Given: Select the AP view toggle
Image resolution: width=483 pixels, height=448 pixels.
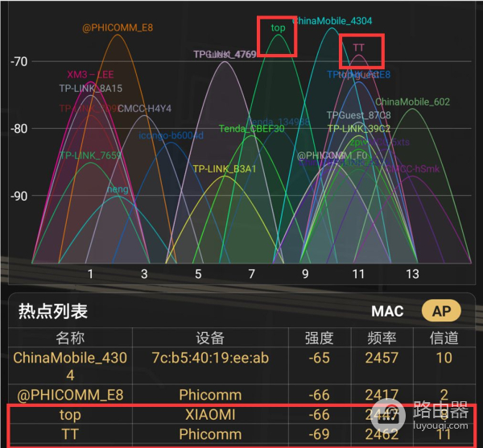Looking at the screenshot, I should pos(442,311).
